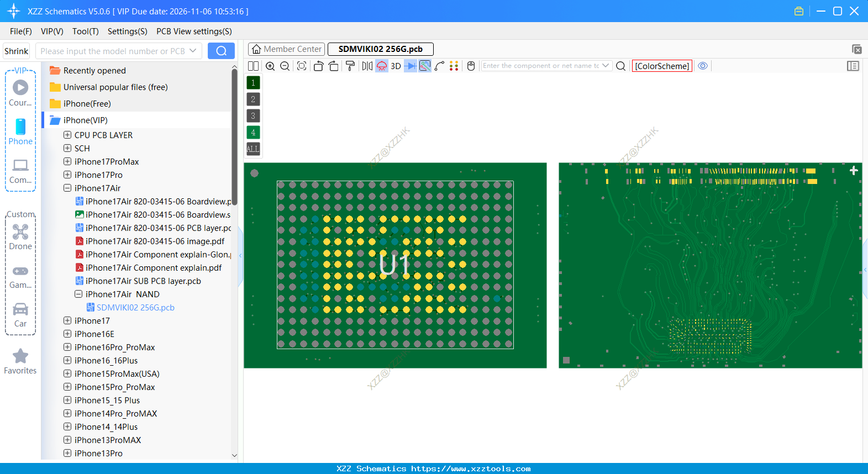Screen dimensions: 868x474
Task: Switch to 3D view
Action: tap(396, 66)
